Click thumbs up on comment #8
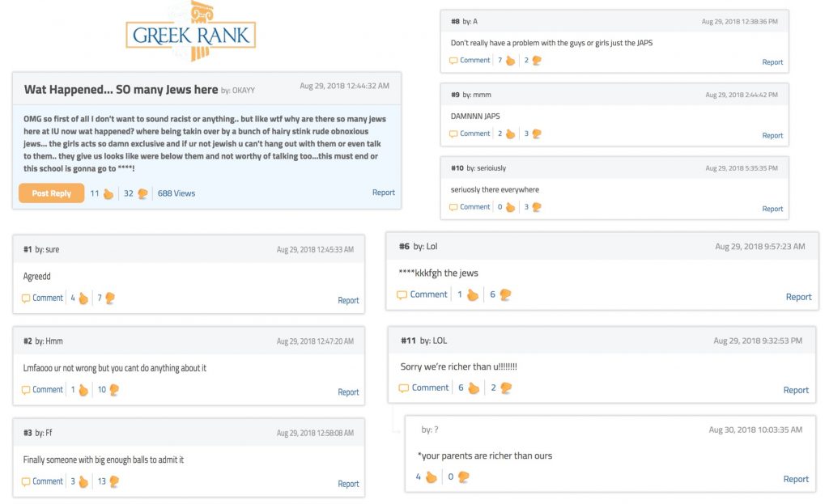This screenshot has width=829, height=504. coord(510,61)
